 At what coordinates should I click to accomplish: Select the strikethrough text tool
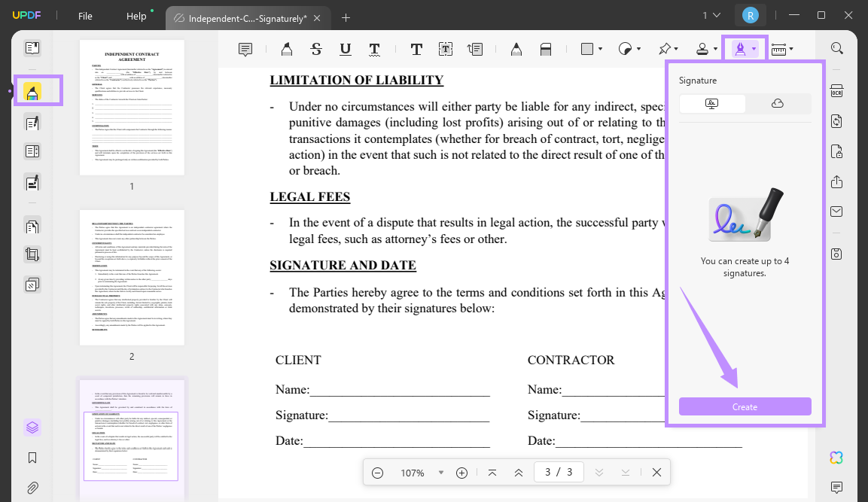tap(316, 48)
